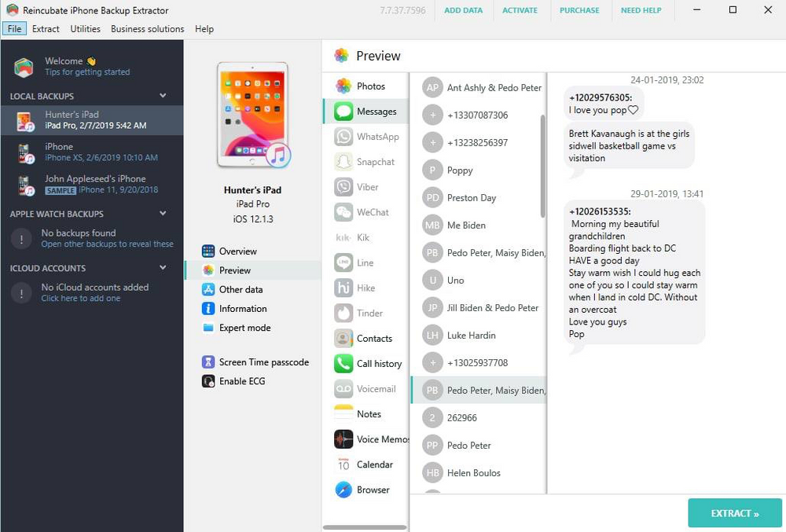Image resolution: width=786 pixels, height=532 pixels.
Task: Select the Voicemail icon
Action: (x=343, y=388)
